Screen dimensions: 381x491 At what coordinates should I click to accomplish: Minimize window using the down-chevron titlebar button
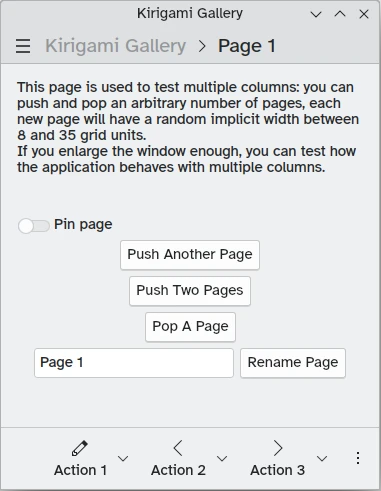[316, 14]
